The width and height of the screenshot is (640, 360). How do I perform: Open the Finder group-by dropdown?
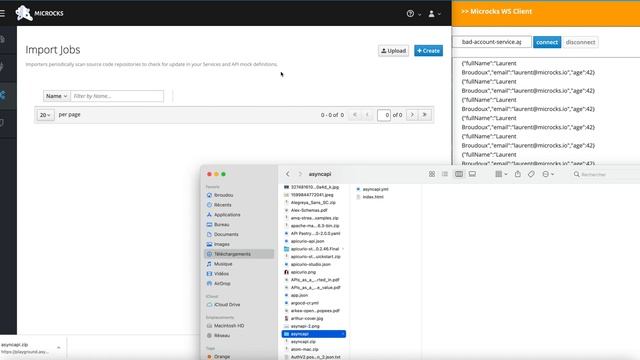tap(501, 174)
